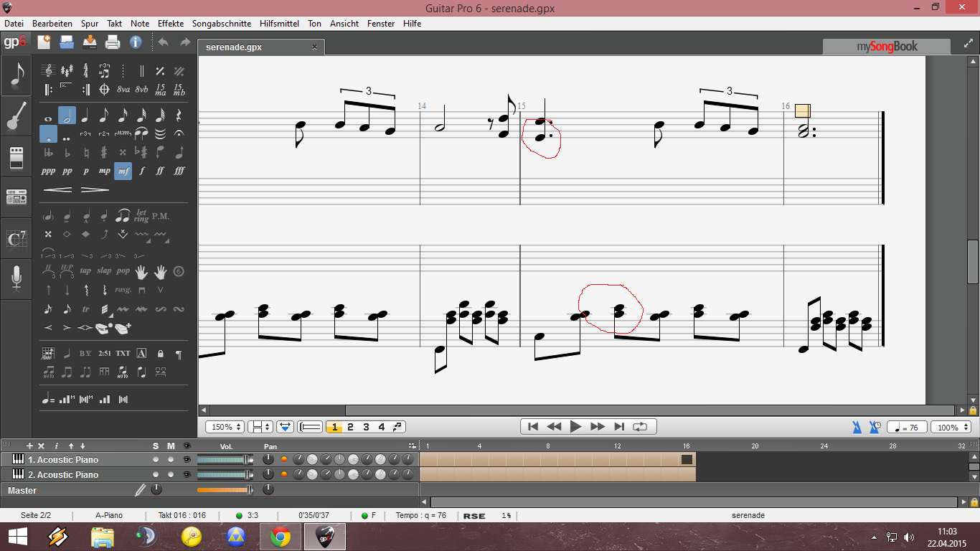The image size is (980, 551).
Task: Open the Songabschnitte menu
Action: pos(222,24)
